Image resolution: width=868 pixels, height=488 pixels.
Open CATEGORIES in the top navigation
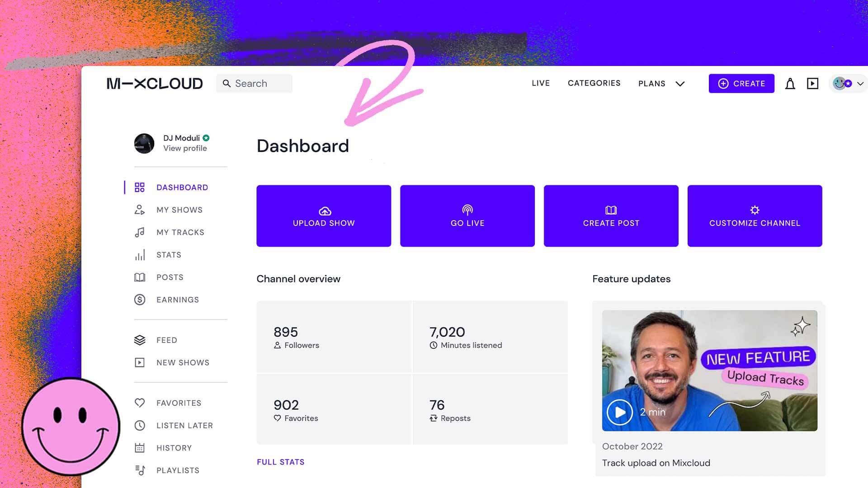pyautogui.click(x=594, y=83)
